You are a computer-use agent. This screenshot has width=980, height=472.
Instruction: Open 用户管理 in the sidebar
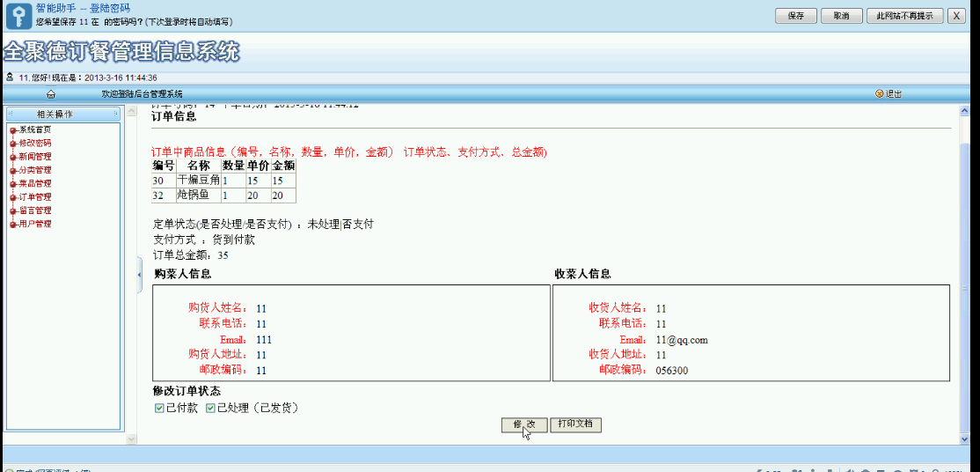pos(35,224)
